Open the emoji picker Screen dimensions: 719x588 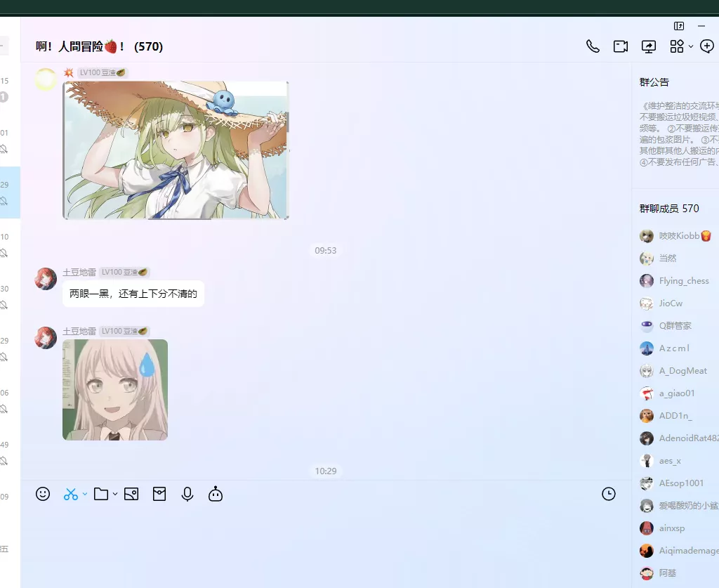[x=43, y=494]
